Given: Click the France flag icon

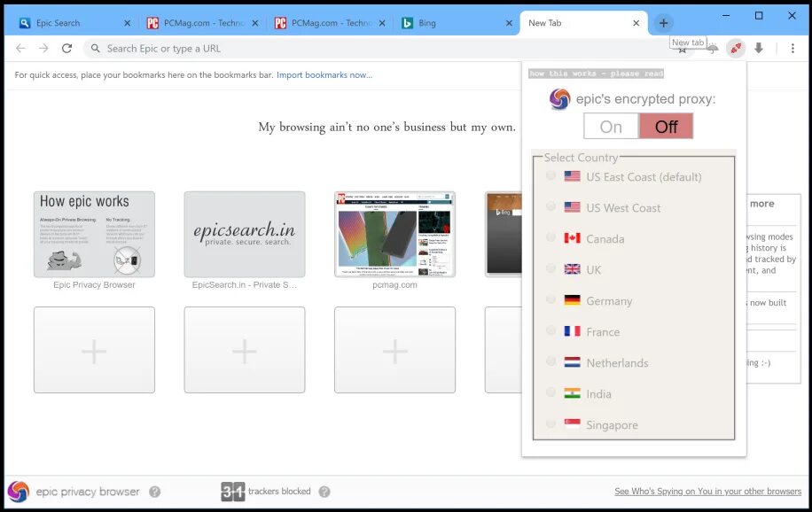Looking at the screenshot, I should click(573, 330).
